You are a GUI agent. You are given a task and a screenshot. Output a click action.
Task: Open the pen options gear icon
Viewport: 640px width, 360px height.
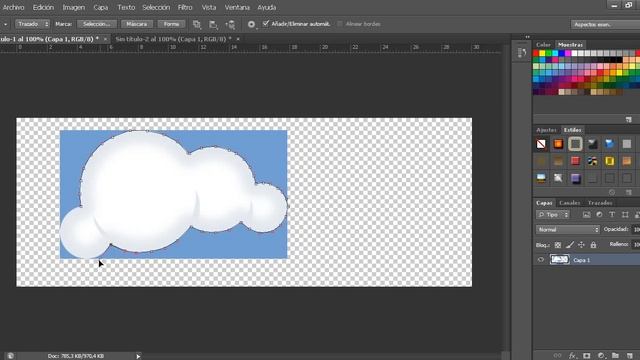(x=251, y=24)
